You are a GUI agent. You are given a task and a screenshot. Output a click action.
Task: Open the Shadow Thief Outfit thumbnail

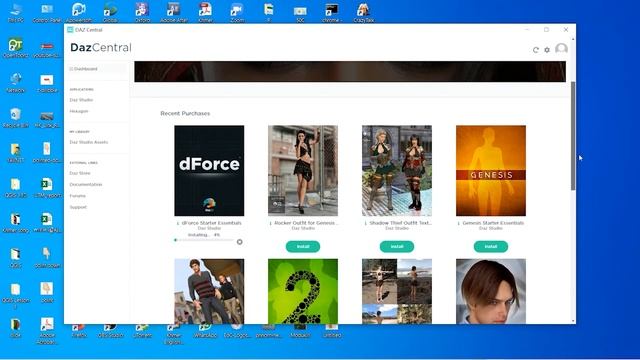(397, 171)
